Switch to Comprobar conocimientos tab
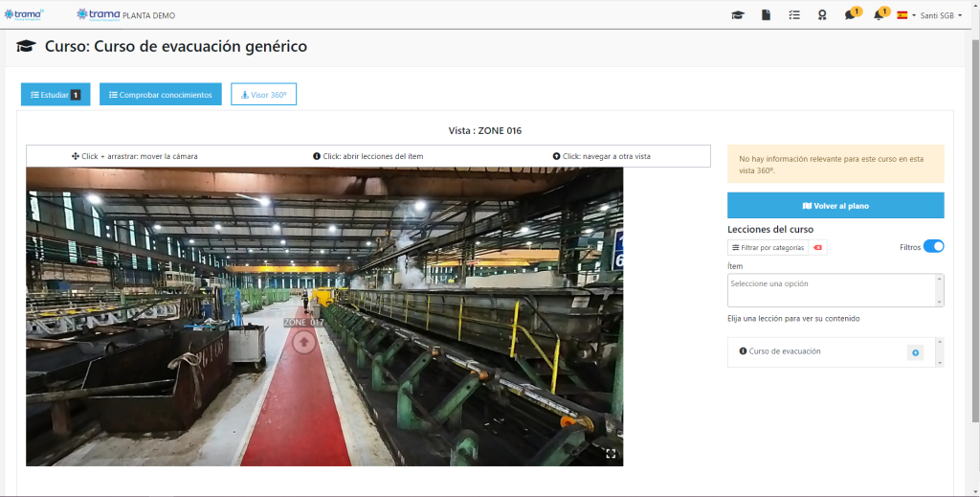980x497 pixels. 160,95
